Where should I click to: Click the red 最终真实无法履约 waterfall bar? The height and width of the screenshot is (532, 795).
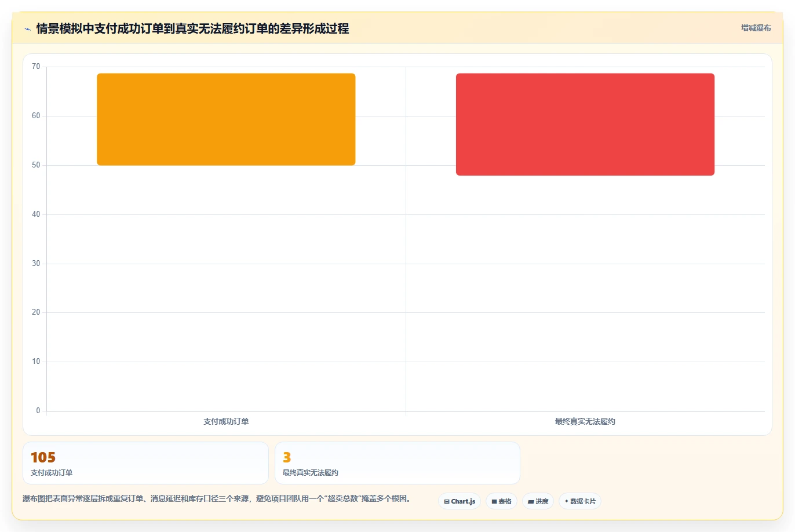click(x=585, y=124)
